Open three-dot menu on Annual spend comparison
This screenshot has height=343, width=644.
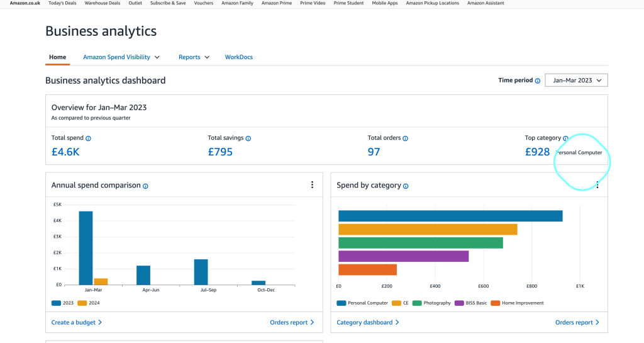pos(312,185)
